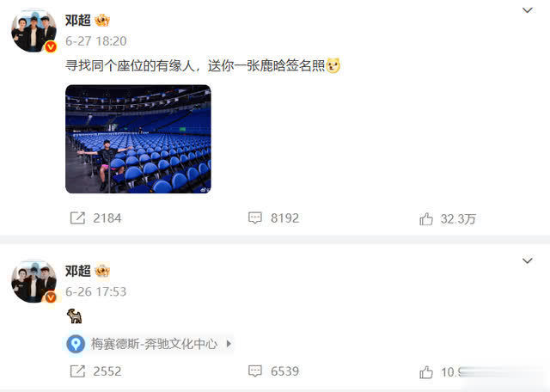Click the avatar on the 6-27 post
Screen dimensions: 550x392
click(x=34, y=31)
